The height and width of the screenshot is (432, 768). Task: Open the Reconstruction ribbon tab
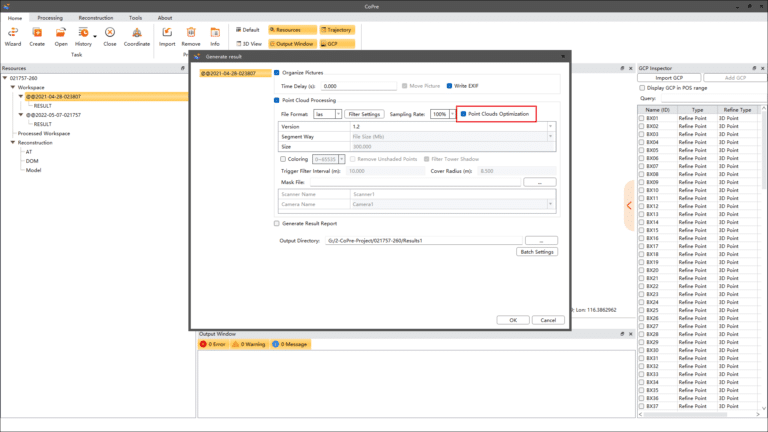95,18
